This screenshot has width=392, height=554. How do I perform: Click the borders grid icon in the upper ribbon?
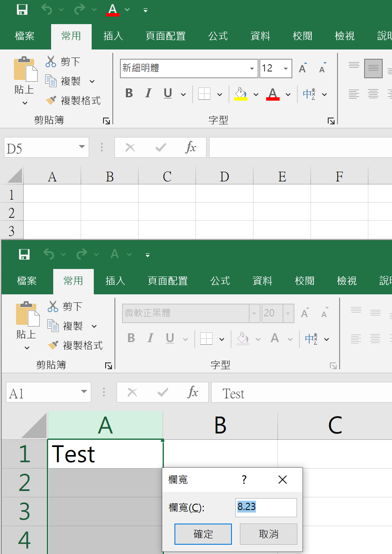[204, 93]
